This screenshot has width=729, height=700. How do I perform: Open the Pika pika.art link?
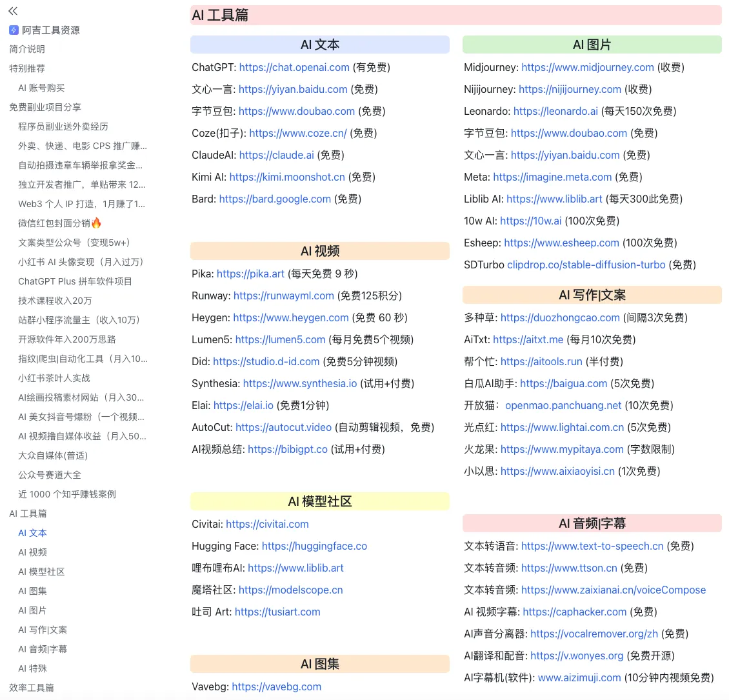[250, 274]
